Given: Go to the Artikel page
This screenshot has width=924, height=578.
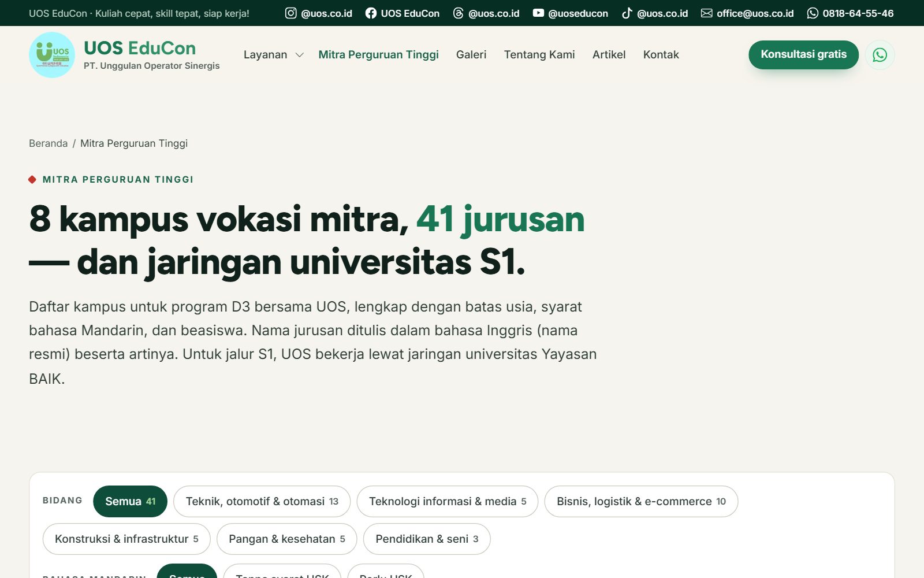Looking at the screenshot, I should click(609, 55).
